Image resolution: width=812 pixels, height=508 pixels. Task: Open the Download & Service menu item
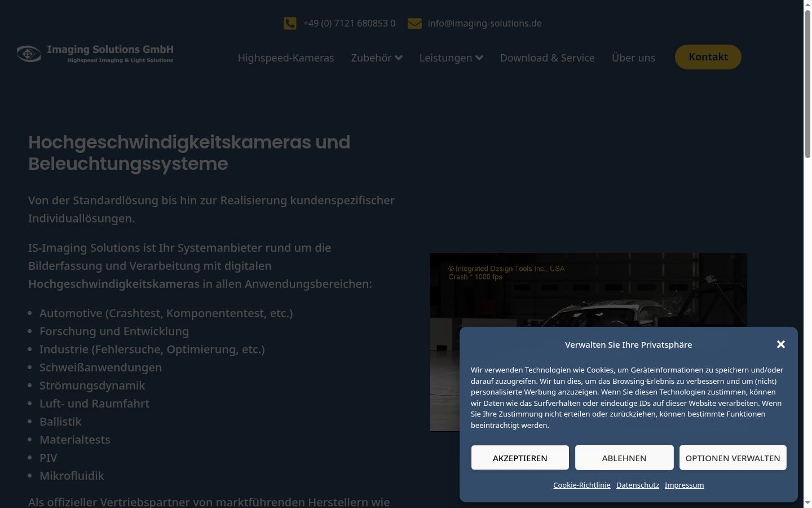pyautogui.click(x=548, y=58)
